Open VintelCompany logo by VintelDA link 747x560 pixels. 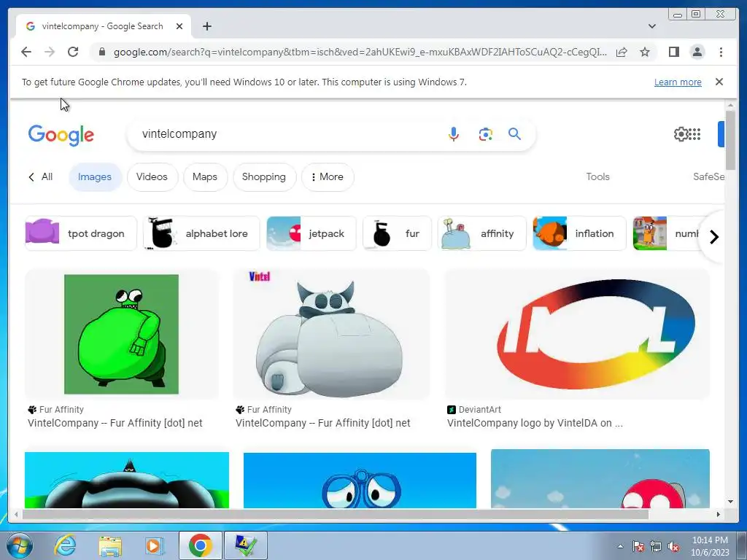pos(535,423)
